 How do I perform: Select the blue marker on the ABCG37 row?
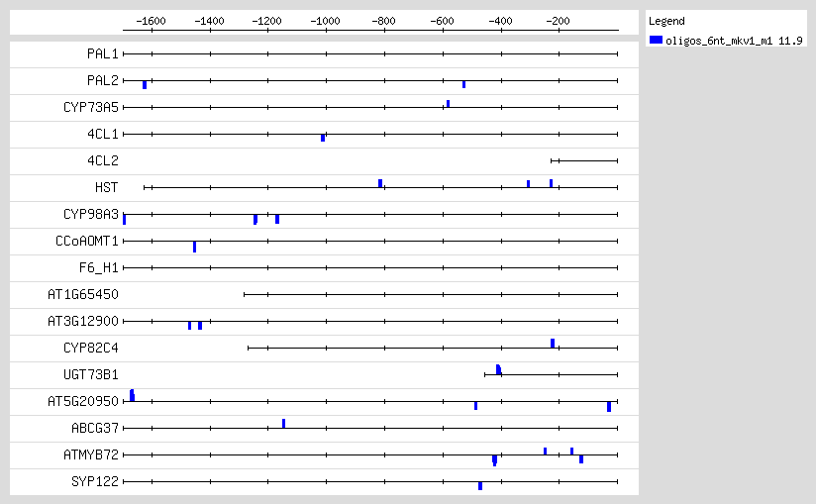pyautogui.click(x=283, y=423)
